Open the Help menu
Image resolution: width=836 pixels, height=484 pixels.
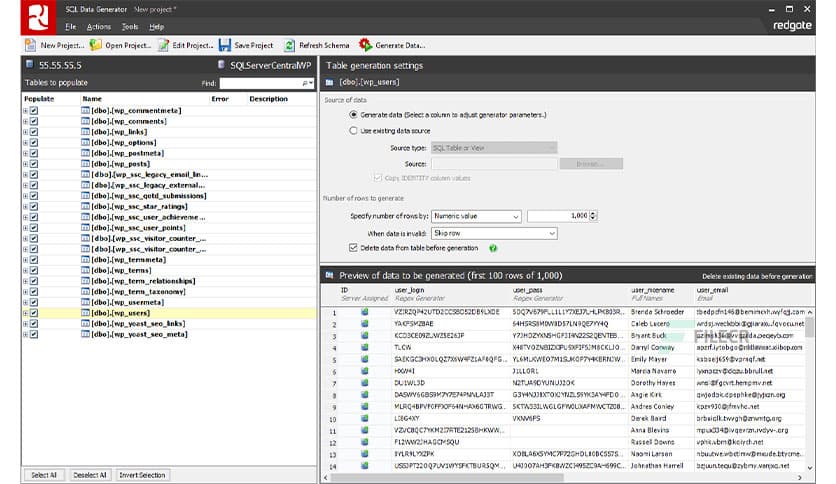tap(156, 27)
